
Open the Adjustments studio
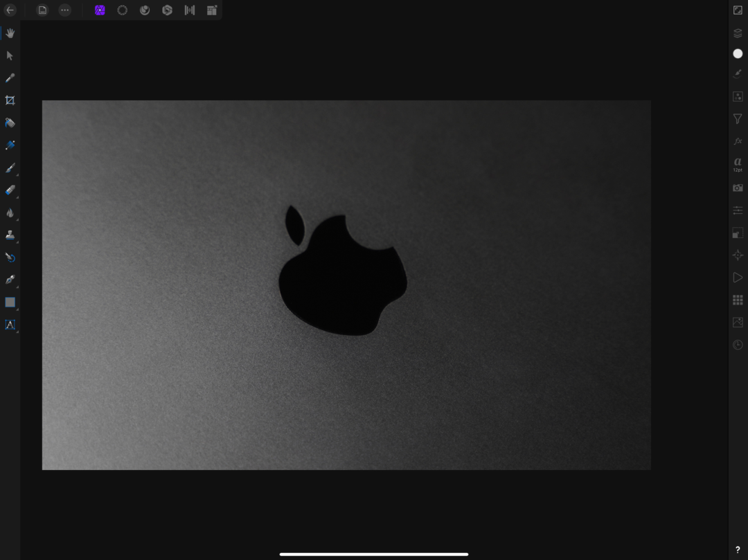coord(738,96)
